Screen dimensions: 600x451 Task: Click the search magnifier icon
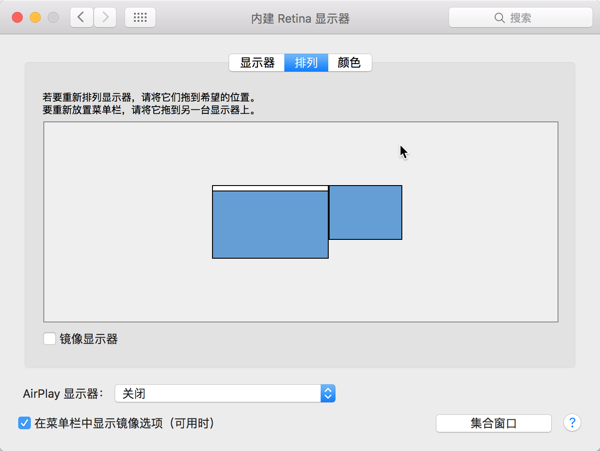(x=500, y=18)
